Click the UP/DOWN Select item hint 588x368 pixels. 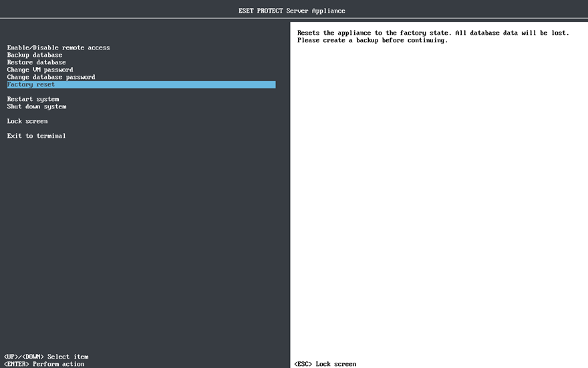click(46, 357)
